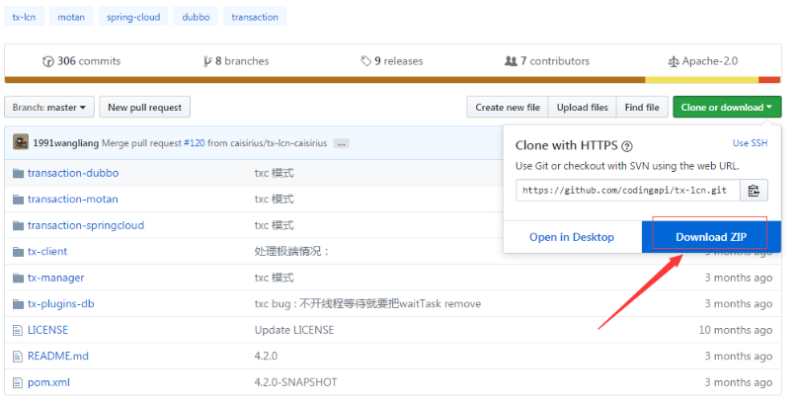Screen dimensions: 786x411
Task: Click Create new file button
Action: pyautogui.click(x=507, y=107)
